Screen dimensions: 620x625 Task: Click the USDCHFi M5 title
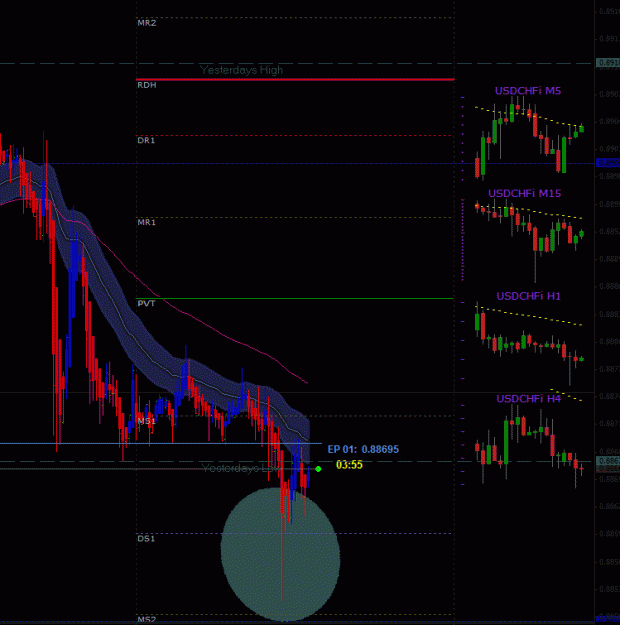coord(528,91)
